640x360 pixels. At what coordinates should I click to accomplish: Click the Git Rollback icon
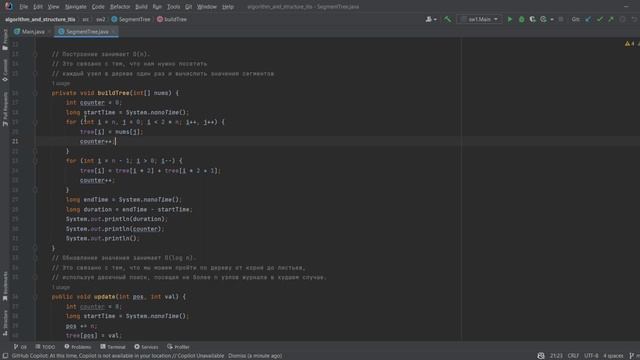(x=634, y=19)
